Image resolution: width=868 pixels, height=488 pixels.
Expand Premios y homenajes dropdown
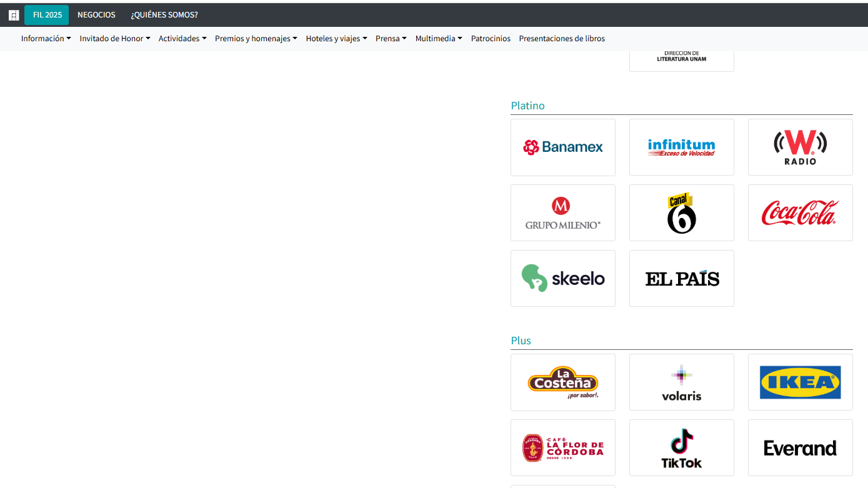[x=256, y=39]
